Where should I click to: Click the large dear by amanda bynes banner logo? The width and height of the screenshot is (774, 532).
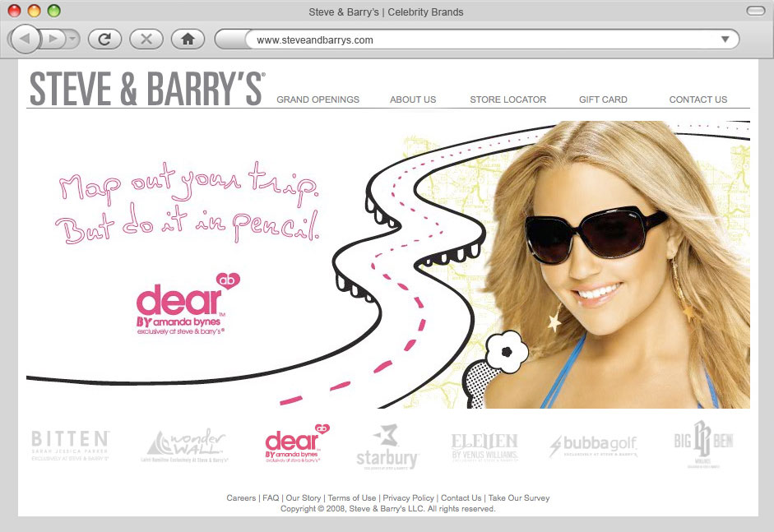(188, 304)
